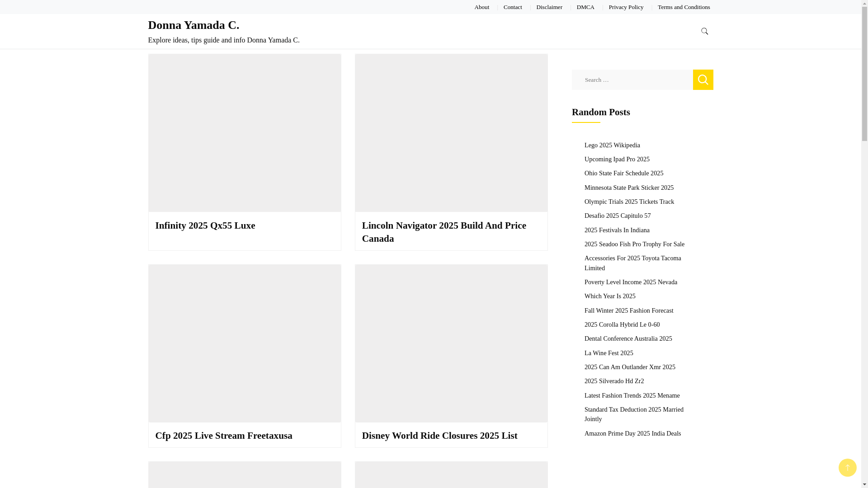This screenshot has width=868, height=488.
Task: Open the DMCA menu item
Action: pyautogui.click(x=585, y=7)
